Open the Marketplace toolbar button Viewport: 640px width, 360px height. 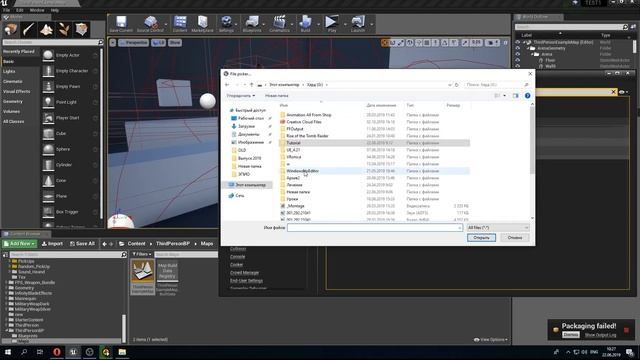tap(202, 24)
